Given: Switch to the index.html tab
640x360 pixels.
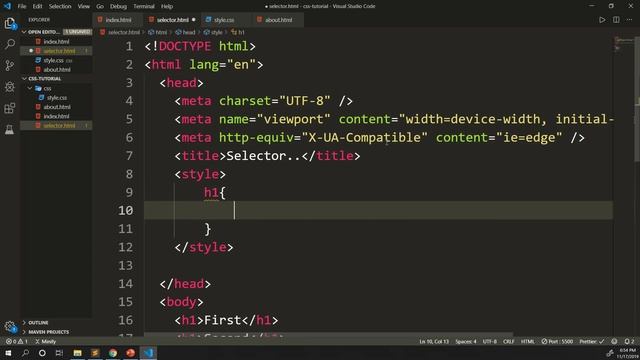Looking at the screenshot, I should (x=118, y=20).
